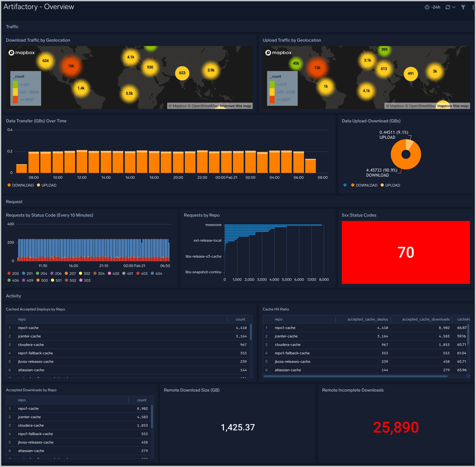This screenshot has height=467, width=476.
Task: Open the Mapbox attribution link on upload map
Action: coord(395,106)
